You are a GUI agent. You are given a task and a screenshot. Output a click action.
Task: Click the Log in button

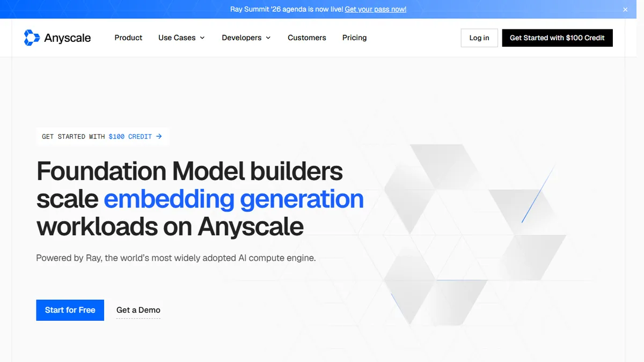pyautogui.click(x=479, y=38)
